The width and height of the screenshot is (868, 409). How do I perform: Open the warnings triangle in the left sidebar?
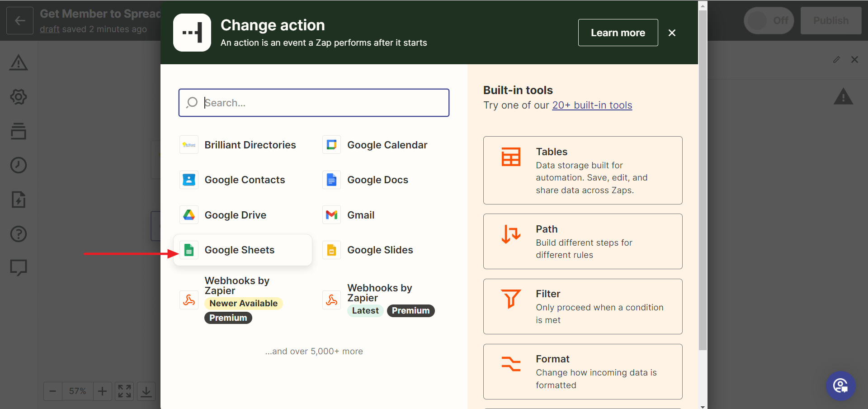click(19, 62)
